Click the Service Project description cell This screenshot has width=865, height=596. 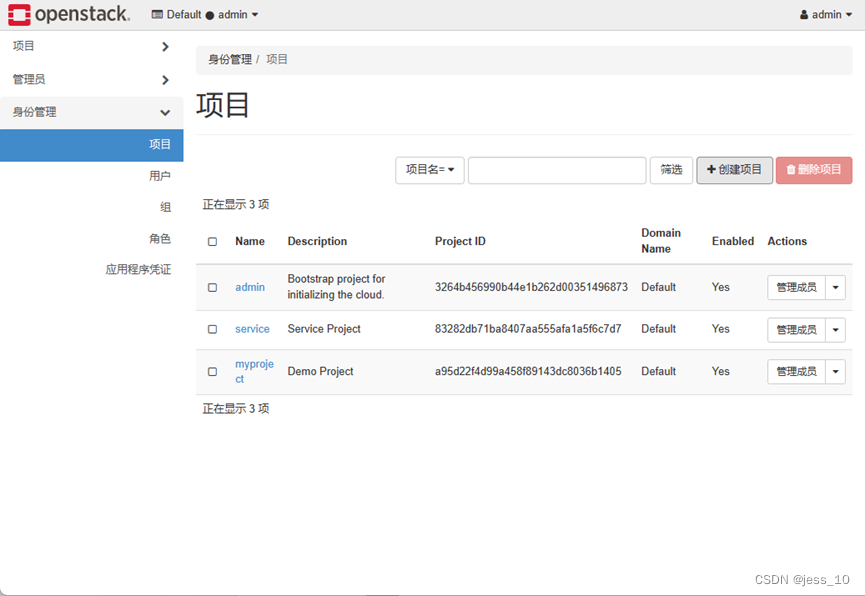click(324, 329)
